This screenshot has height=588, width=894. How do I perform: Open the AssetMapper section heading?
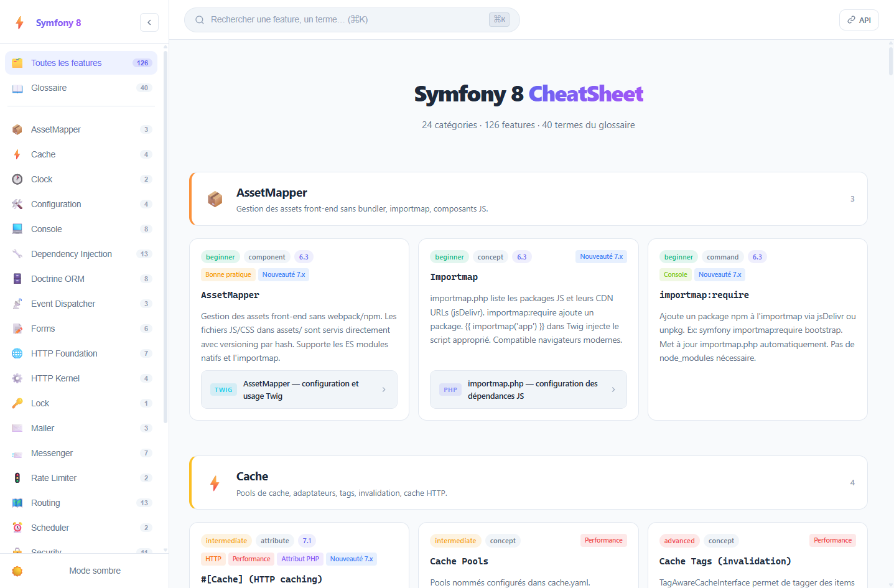point(272,193)
